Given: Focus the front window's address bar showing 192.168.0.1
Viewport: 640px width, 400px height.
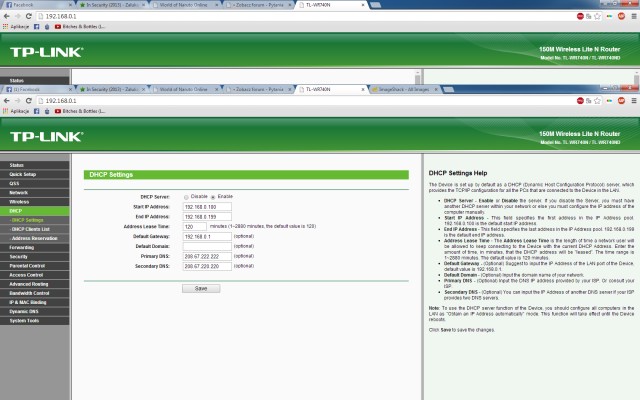Looking at the screenshot, I should [304, 100].
